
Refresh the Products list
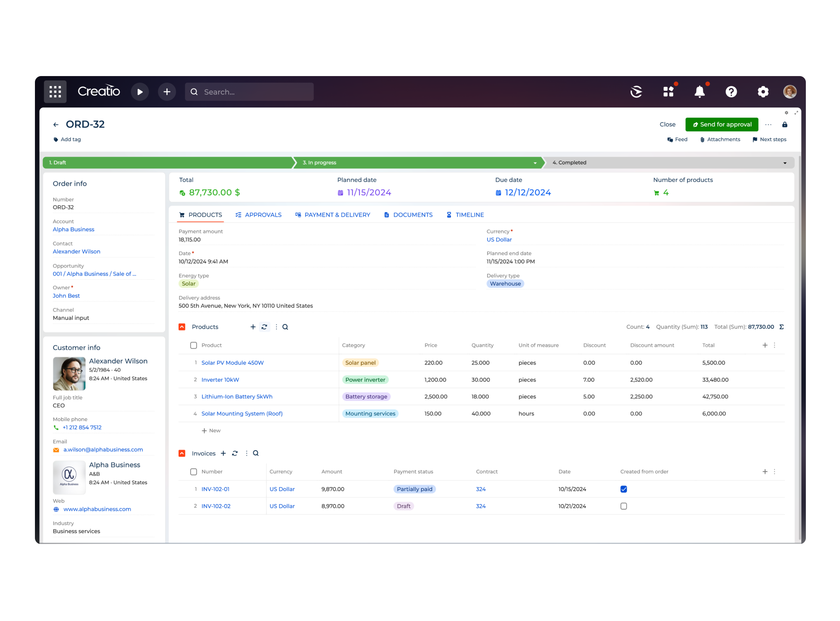264,327
